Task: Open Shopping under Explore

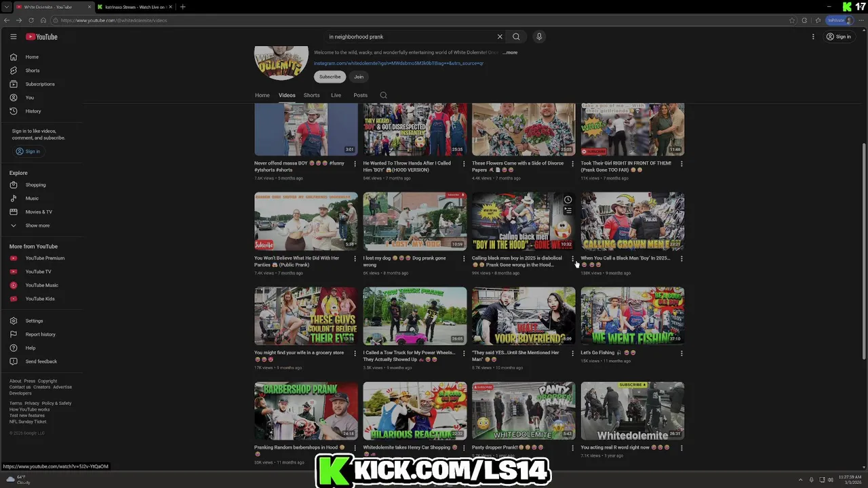Action: click(x=42, y=185)
